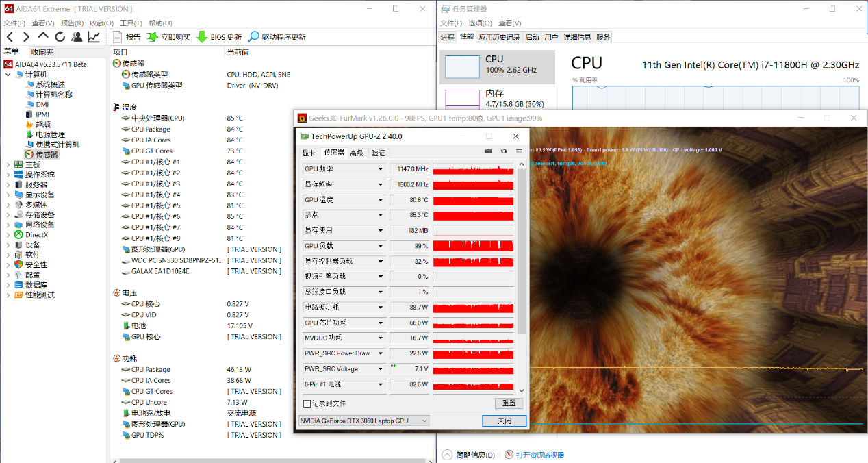Screen dimensions: 868x463
Task: Switch to GPU-Z 验证 tab
Action: 378,153
